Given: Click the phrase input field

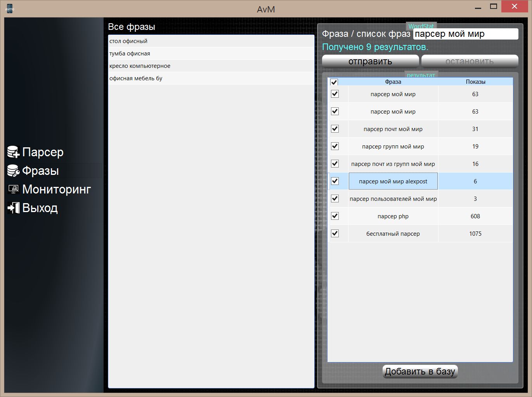Looking at the screenshot, I should click(x=465, y=34).
